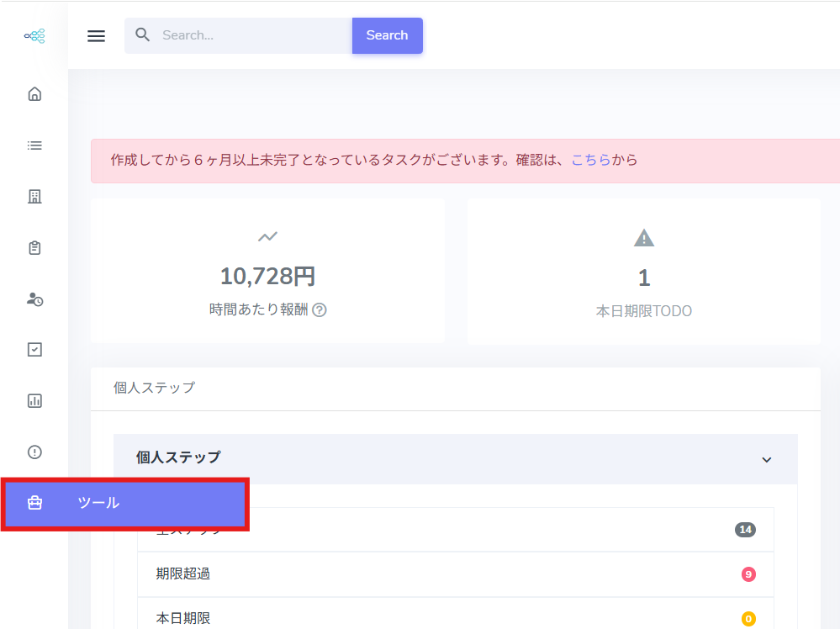Open the home icon in sidebar
840x629 pixels.
tap(34, 94)
